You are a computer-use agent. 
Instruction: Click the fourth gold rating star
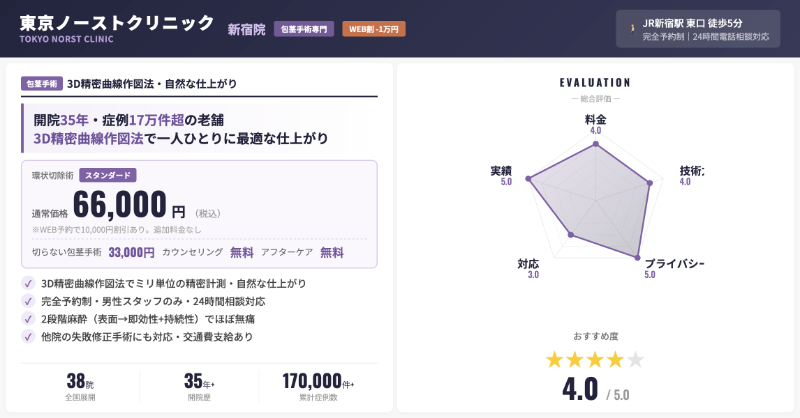615,359
